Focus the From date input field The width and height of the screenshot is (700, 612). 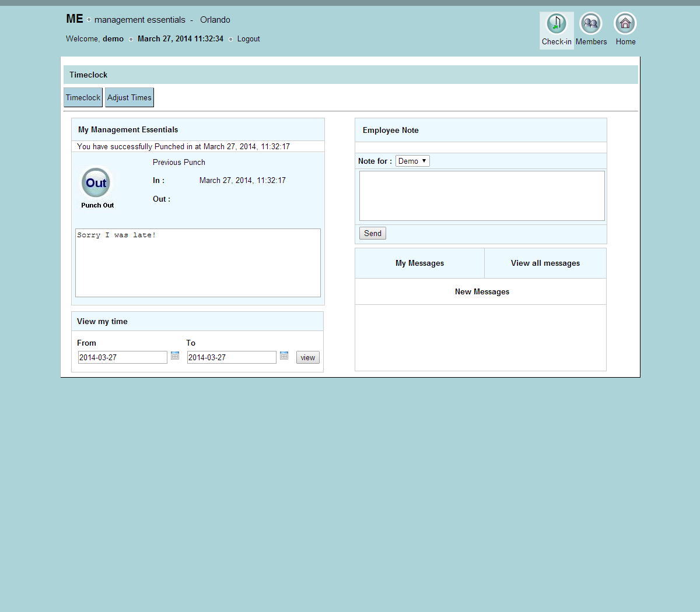click(x=123, y=357)
